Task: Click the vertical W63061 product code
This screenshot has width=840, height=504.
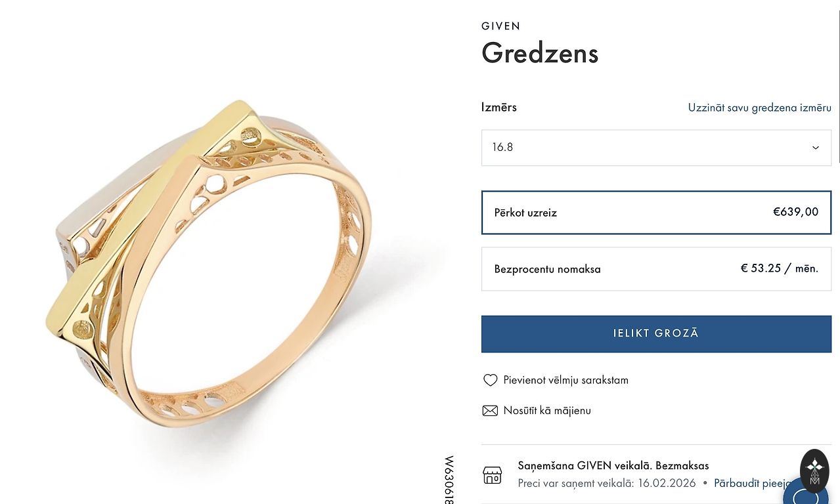Action: click(449, 479)
